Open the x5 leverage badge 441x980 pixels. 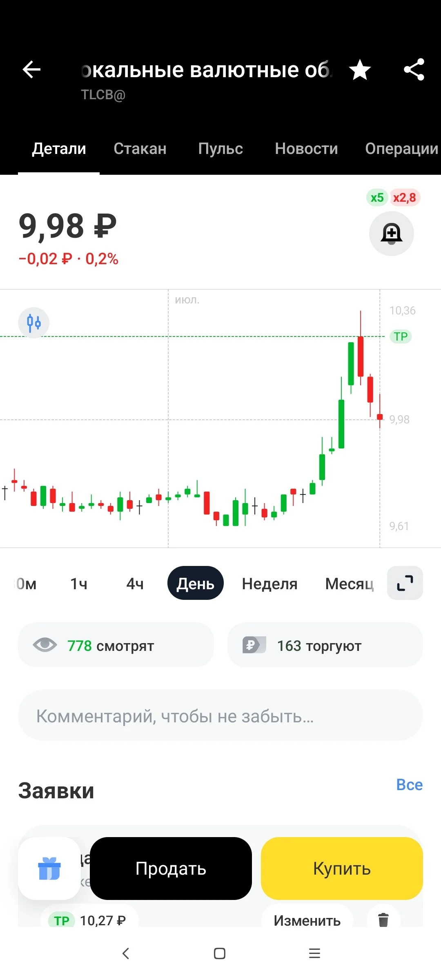coord(377,198)
